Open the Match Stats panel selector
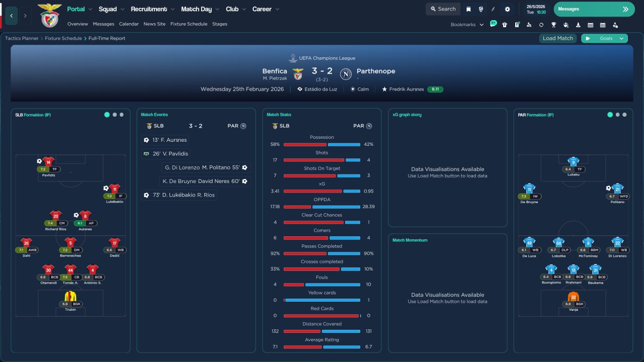644x362 pixels. click(x=279, y=115)
